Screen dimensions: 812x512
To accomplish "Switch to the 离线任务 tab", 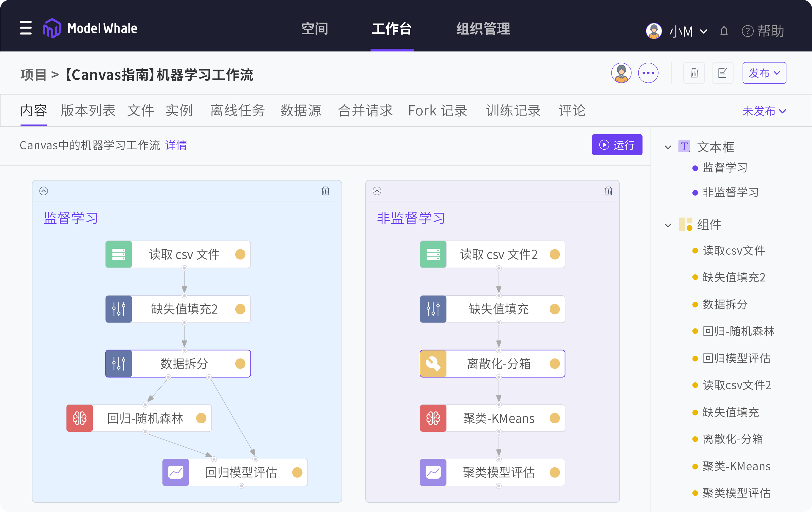I will click(x=238, y=111).
